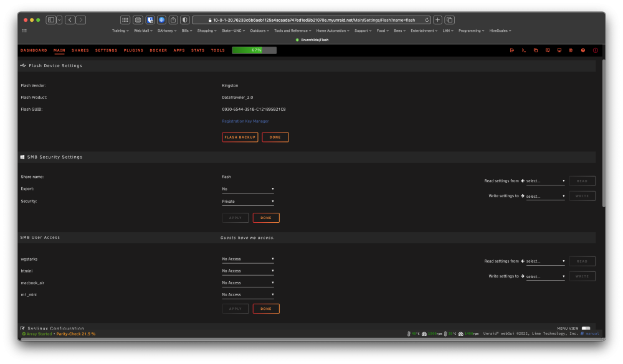The image size is (623, 364).
Task: Open SMB Security Read settings from select
Action: 546,181
